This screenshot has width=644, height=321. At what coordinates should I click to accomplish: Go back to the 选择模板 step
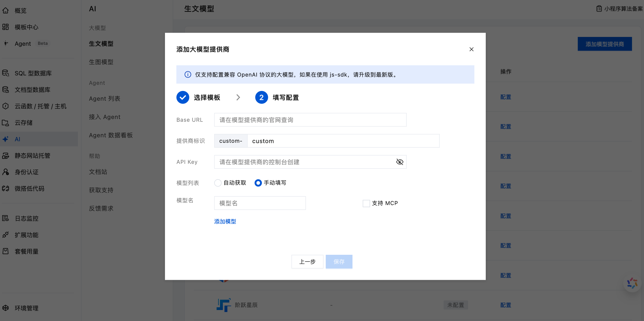(x=198, y=98)
